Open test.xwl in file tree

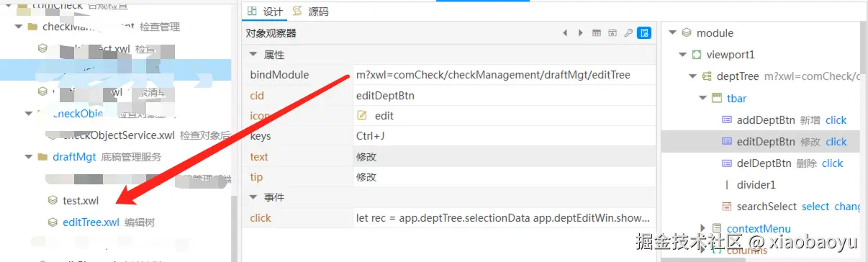(x=81, y=201)
